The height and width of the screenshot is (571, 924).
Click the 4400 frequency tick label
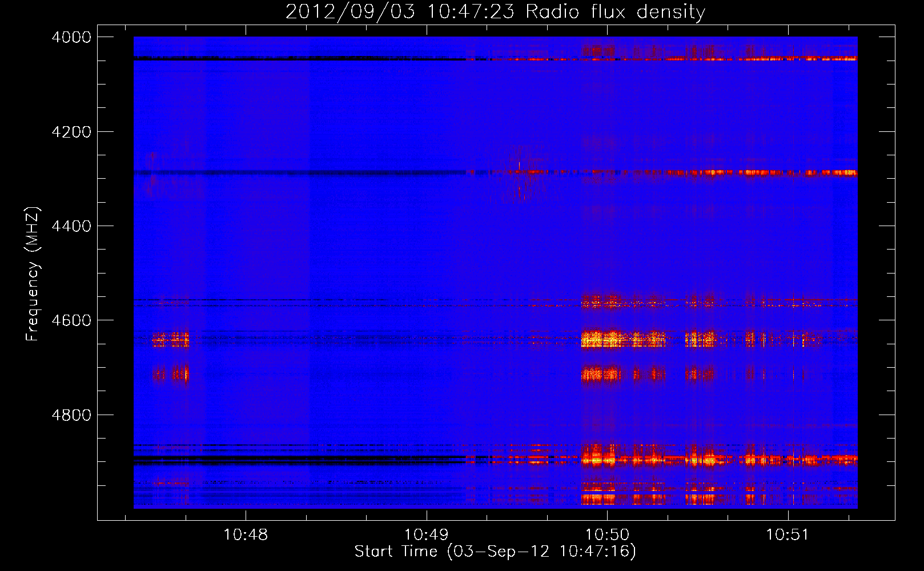(x=71, y=226)
